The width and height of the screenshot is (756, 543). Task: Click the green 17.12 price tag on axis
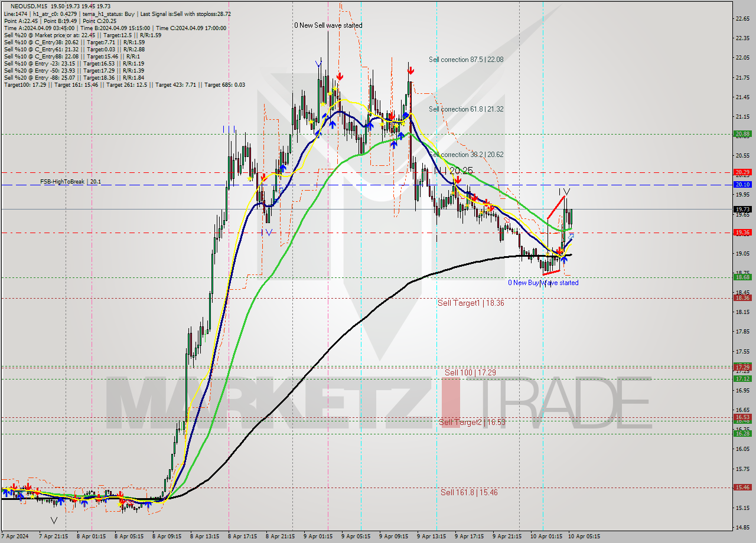742,379
